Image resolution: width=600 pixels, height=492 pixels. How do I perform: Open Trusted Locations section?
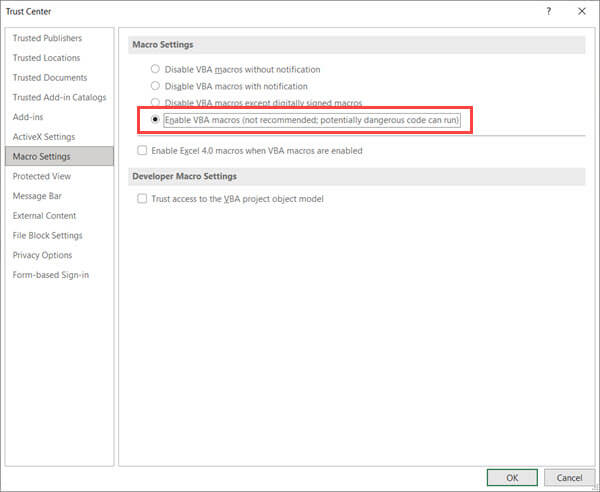pyautogui.click(x=46, y=58)
